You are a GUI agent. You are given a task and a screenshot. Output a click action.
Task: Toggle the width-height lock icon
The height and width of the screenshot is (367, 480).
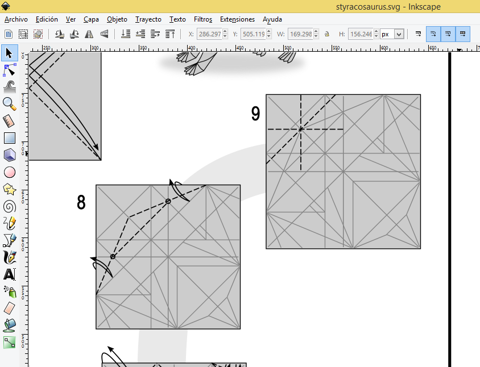tap(327, 34)
